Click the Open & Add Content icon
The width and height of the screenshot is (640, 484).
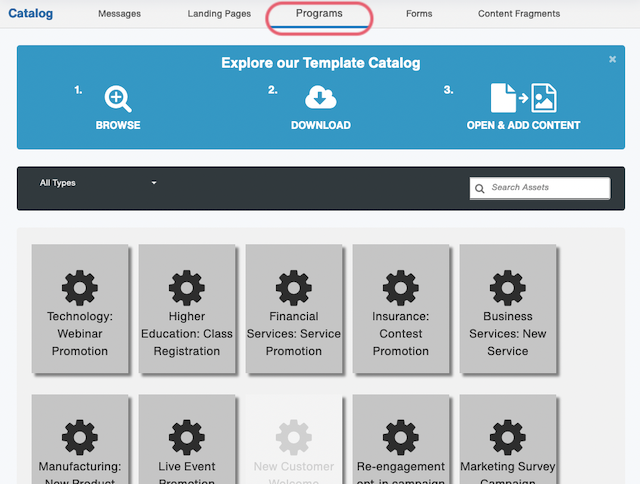pos(523,98)
